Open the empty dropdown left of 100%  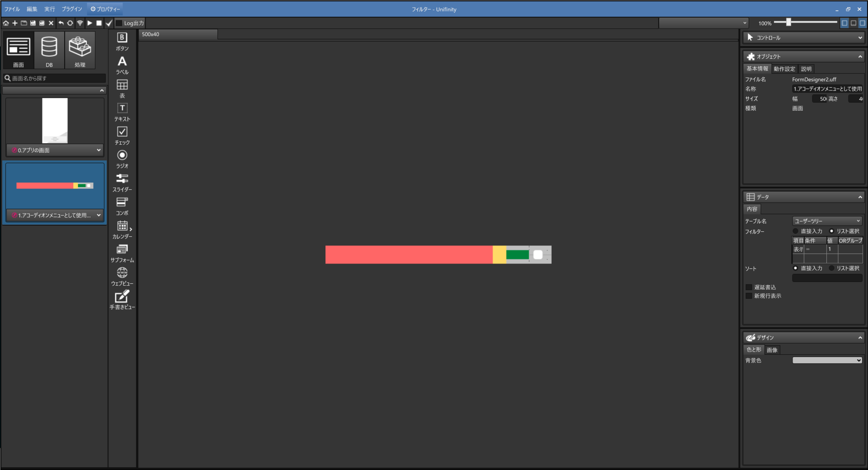703,23
